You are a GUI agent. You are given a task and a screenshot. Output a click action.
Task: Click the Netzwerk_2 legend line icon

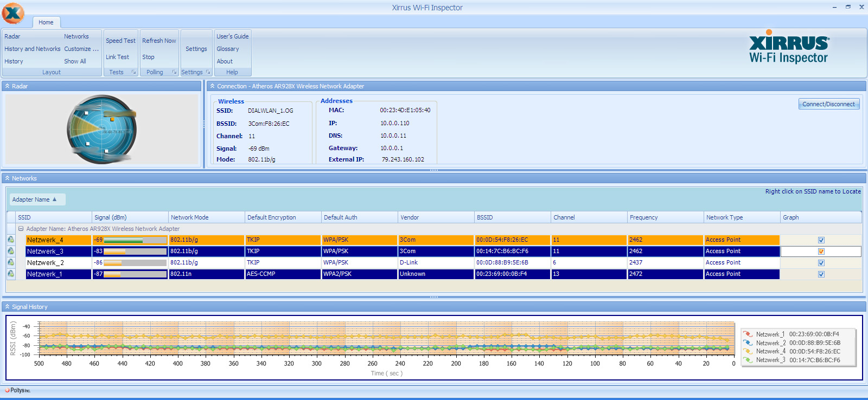(748, 343)
